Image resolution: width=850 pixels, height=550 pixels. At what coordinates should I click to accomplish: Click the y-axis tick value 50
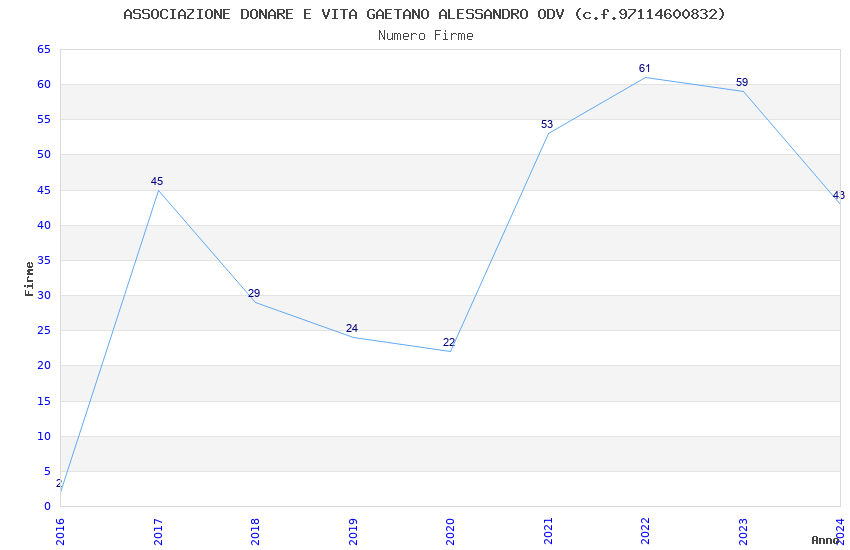[44, 154]
